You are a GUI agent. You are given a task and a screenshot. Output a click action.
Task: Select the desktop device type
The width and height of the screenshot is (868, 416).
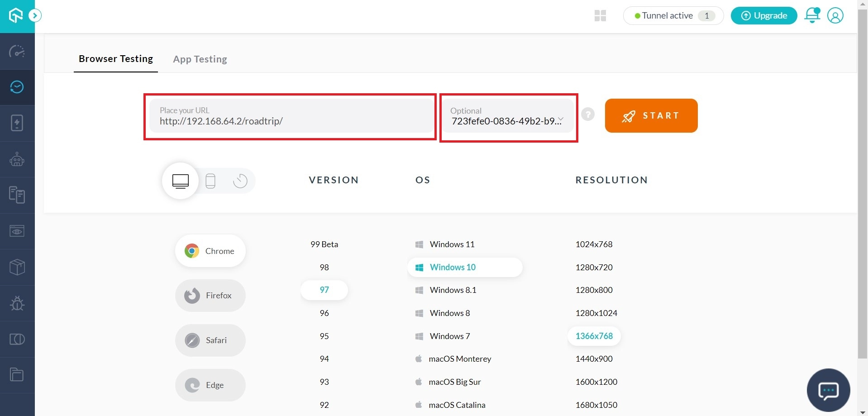coord(181,181)
